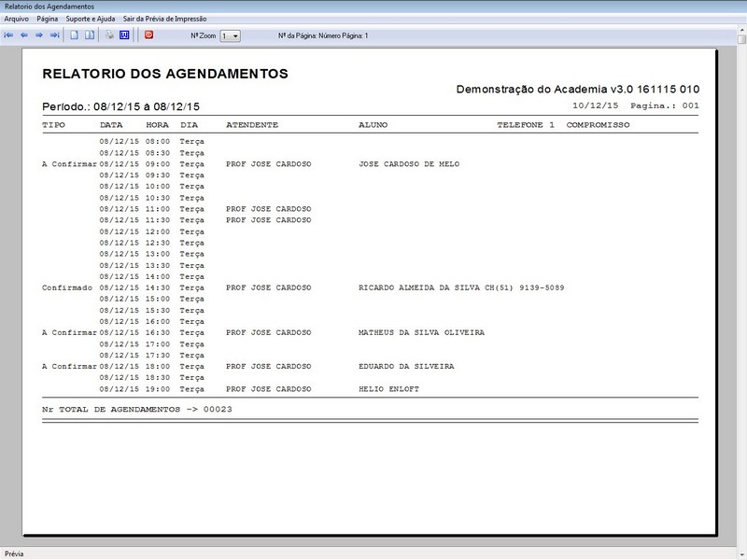747x560 pixels.
Task: Click the DATA column header
Action: click(x=111, y=125)
